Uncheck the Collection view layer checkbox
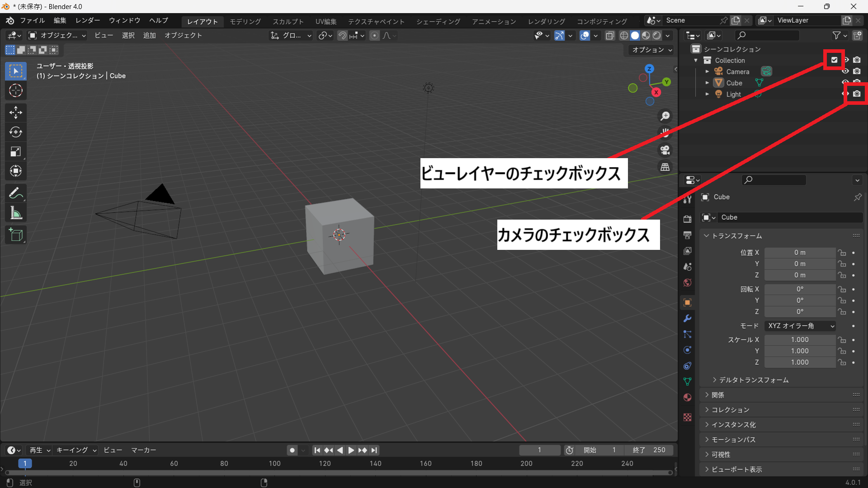Screen dimensions: 868x488 click(x=834, y=60)
